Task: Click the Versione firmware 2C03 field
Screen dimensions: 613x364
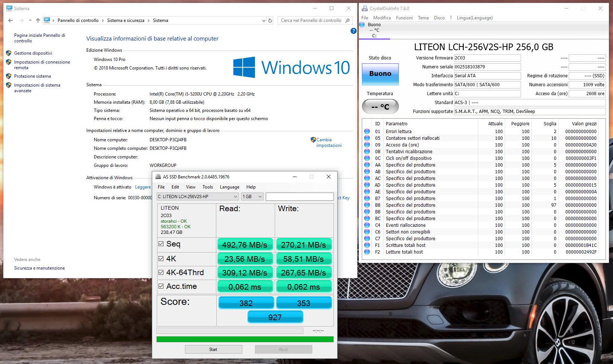Action: point(487,58)
